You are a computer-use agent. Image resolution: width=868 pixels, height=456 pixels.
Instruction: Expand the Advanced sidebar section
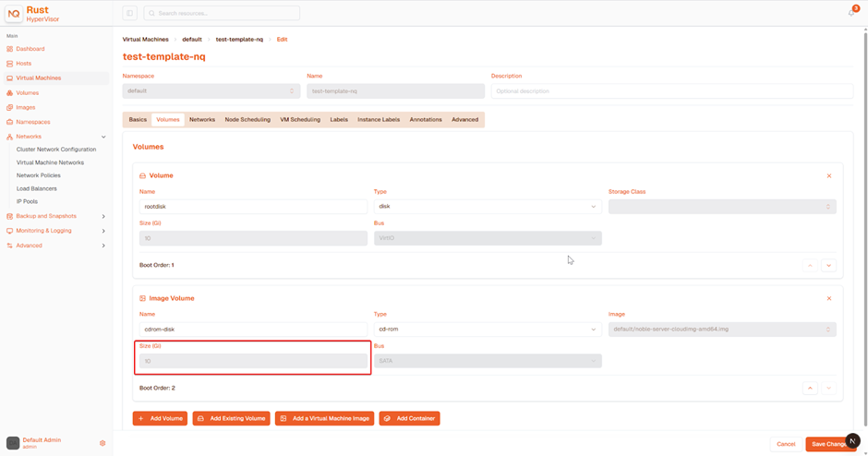(103, 246)
